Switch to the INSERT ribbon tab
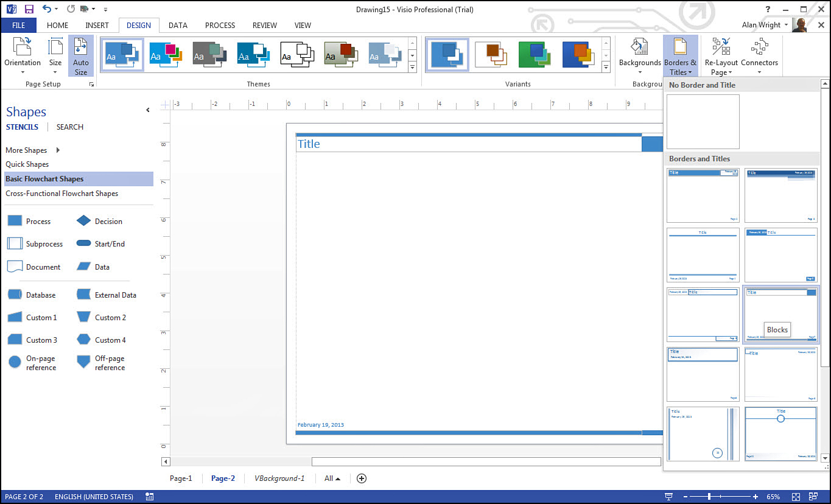 coord(97,25)
